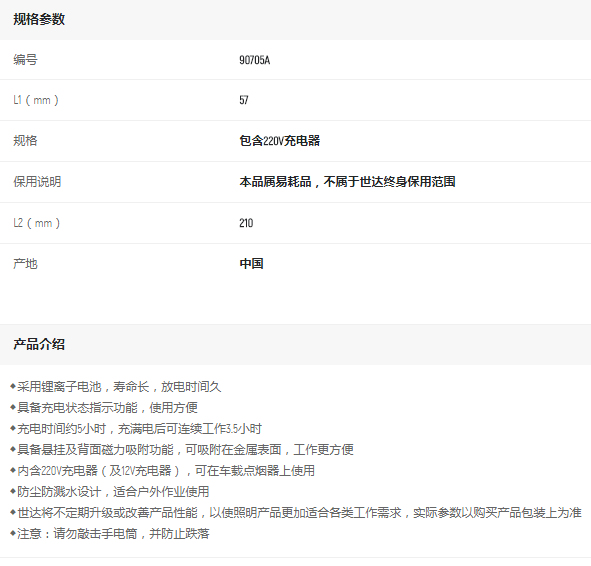Viewport: 591px width, 566px height.
Task: Click the origin value 中国
Action: click(x=251, y=264)
